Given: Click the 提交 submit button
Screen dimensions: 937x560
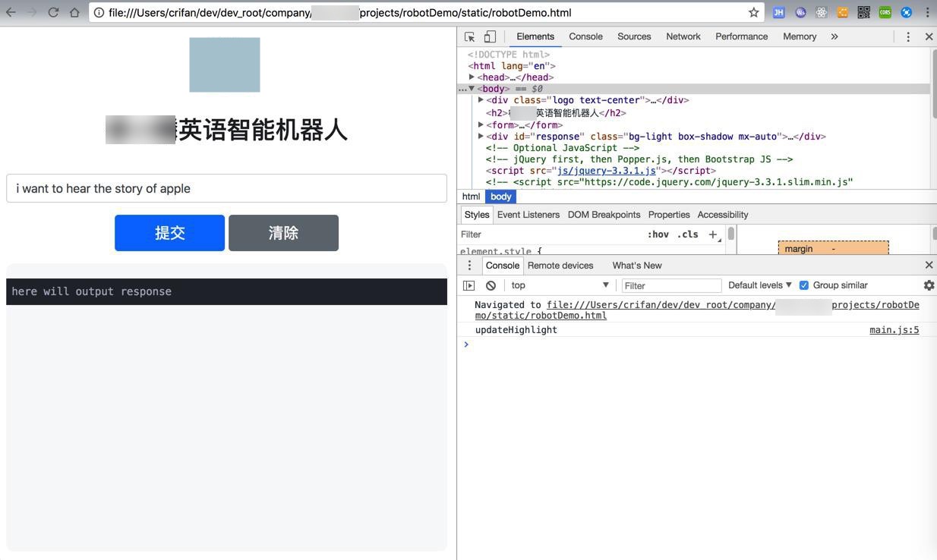Looking at the screenshot, I should pyautogui.click(x=169, y=233).
